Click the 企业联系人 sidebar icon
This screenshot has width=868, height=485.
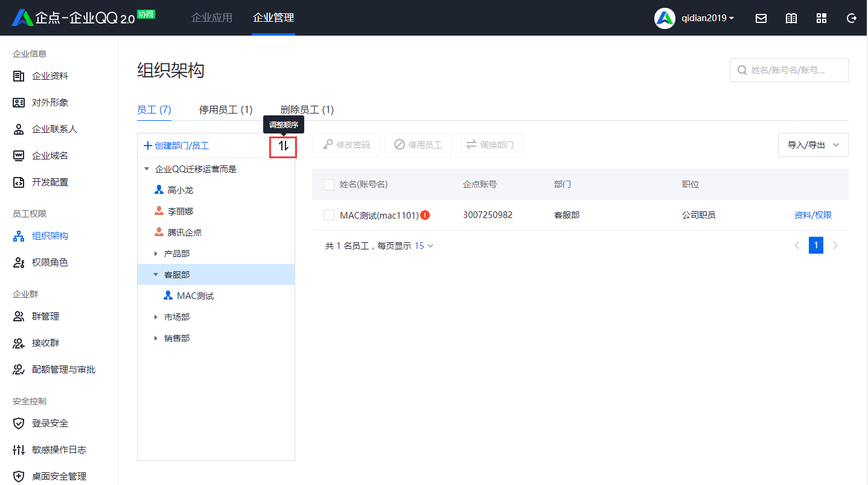coord(19,129)
